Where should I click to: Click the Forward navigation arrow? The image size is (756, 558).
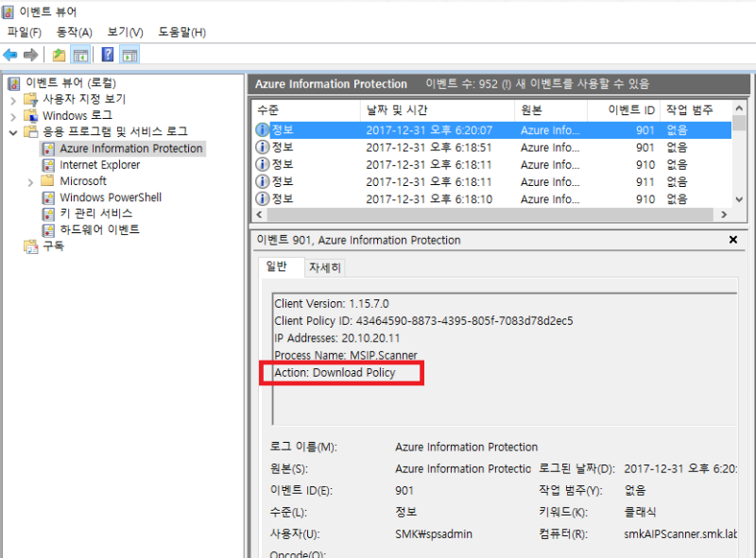[x=29, y=54]
